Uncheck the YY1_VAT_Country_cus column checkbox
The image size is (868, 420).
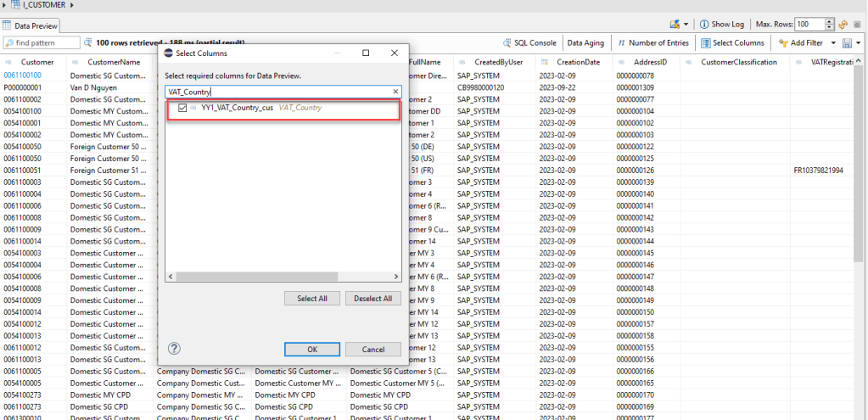(x=182, y=108)
